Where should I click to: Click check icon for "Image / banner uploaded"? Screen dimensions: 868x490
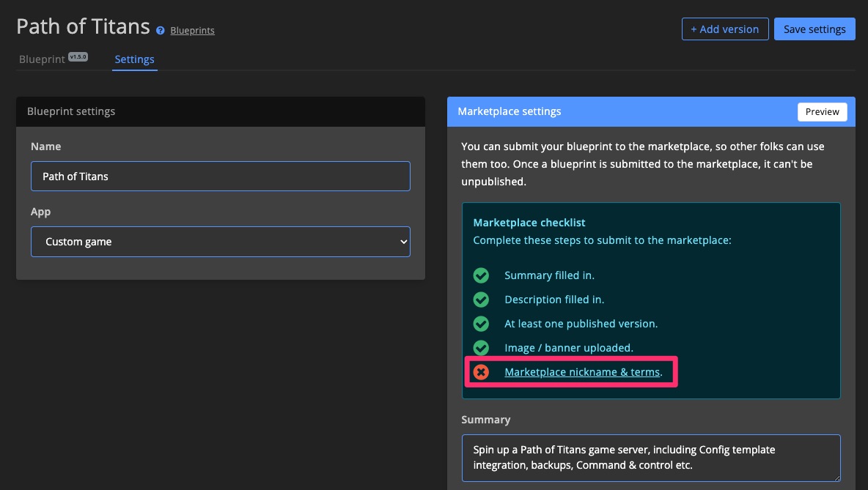point(481,348)
